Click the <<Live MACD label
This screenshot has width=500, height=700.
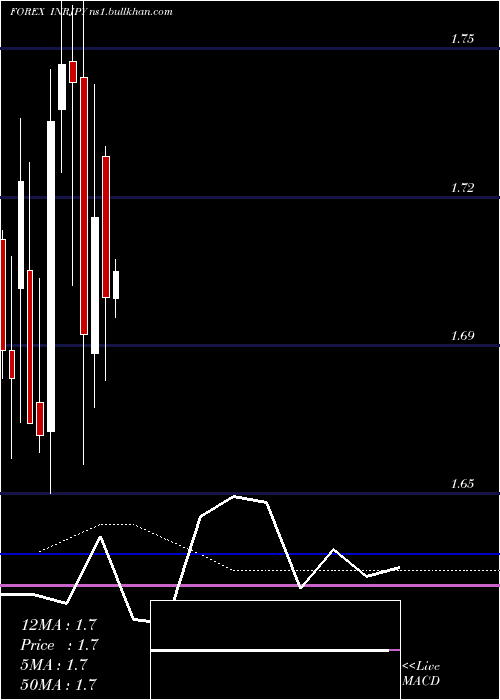421,674
